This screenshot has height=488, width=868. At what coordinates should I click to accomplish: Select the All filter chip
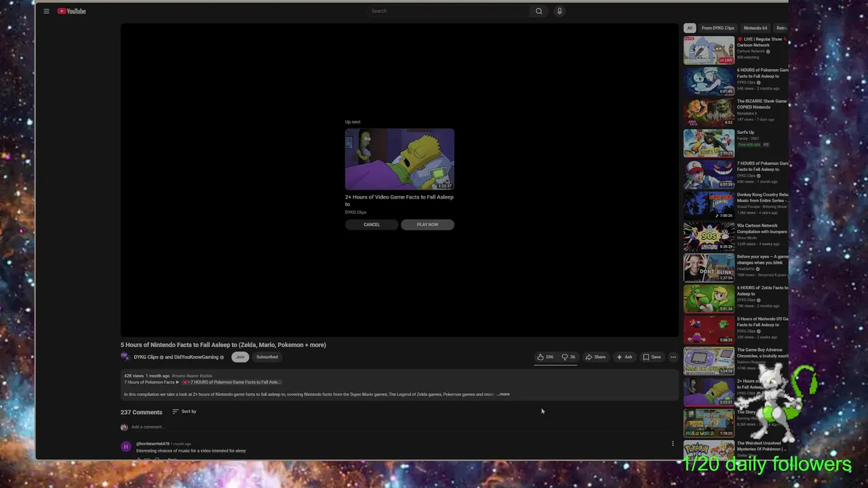pos(690,28)
